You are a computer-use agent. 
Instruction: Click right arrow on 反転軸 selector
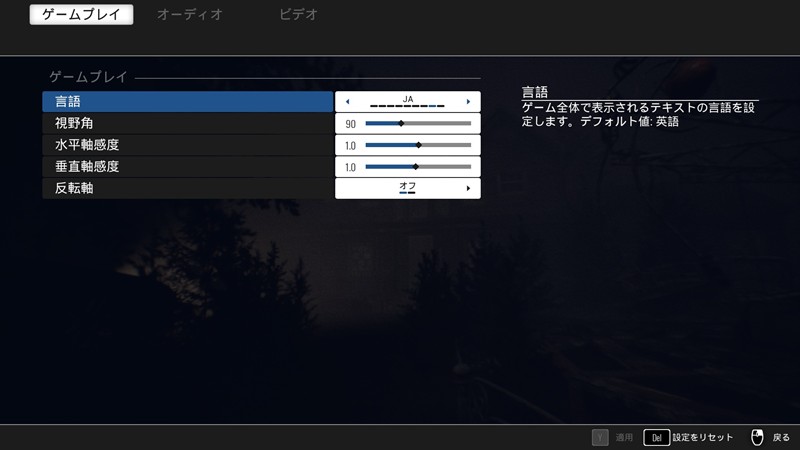(468, 188)
